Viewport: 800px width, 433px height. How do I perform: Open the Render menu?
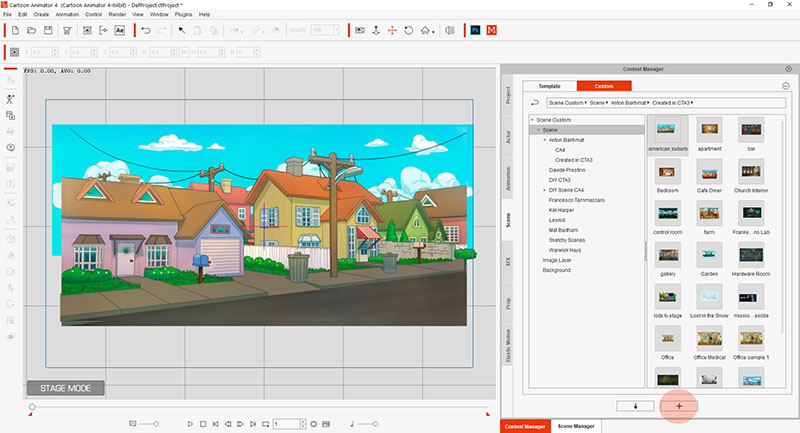pyautogui.click(x=117, y=14)
